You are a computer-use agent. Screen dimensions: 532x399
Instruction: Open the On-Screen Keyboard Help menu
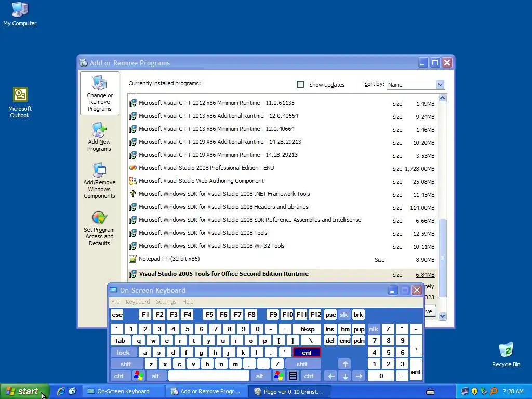[188, 302]
